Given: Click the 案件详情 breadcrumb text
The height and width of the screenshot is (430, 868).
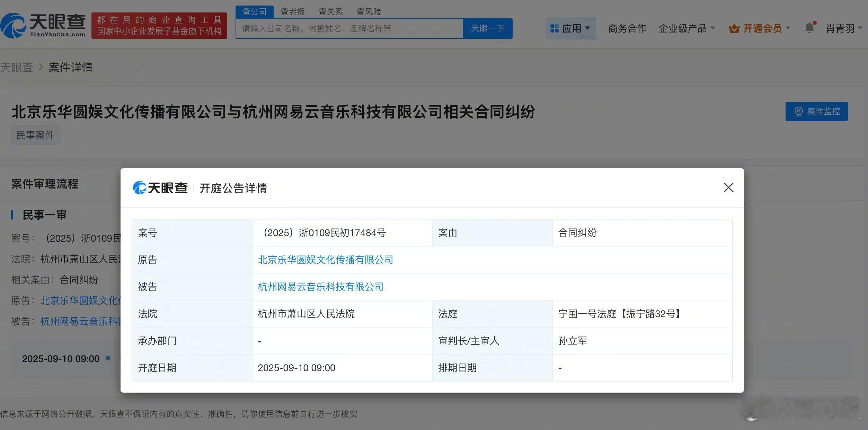Looking at the screenshot, I should pos(71,68).
